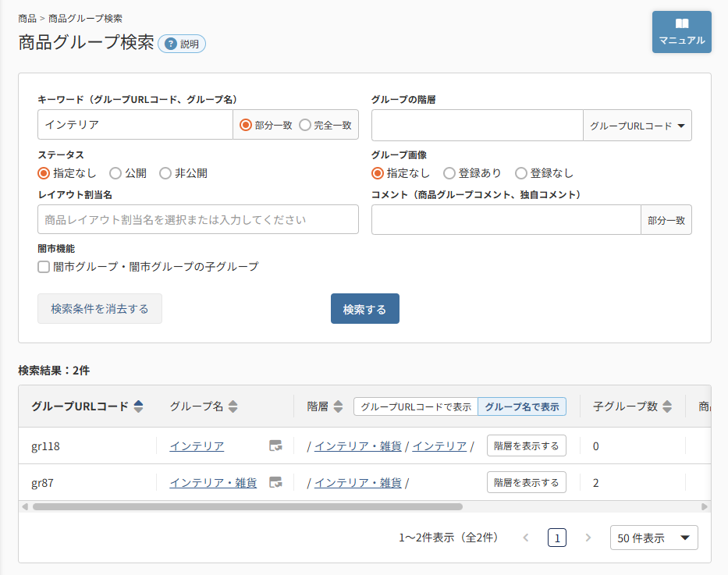Viewport: 728px width, 575px height.
Task: Click 検索する search button
Action: pos(365,309)
